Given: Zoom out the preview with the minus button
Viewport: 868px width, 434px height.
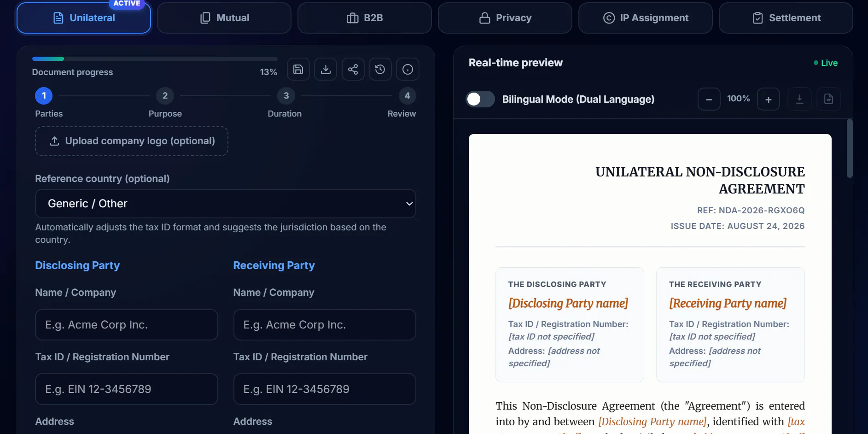Looking at the screenshot, I should pos(709,99).
